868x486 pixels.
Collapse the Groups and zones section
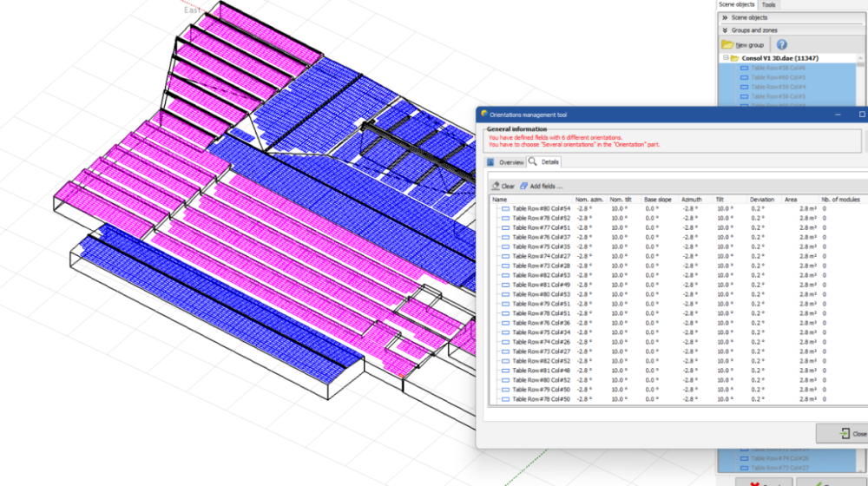[x=724, y=30]
